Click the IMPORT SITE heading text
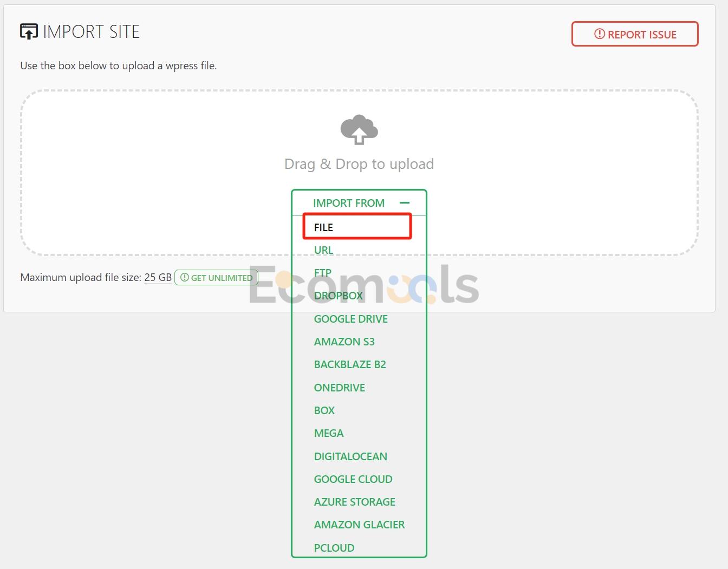This screenshot has width=728, height=569. pos(91,32)
